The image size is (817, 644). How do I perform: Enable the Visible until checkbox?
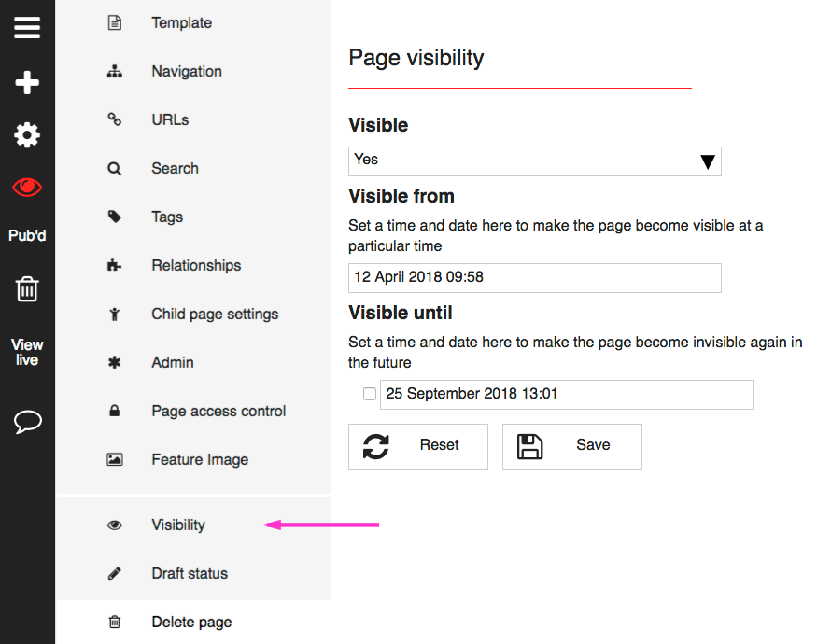click(x=370, y=394)
